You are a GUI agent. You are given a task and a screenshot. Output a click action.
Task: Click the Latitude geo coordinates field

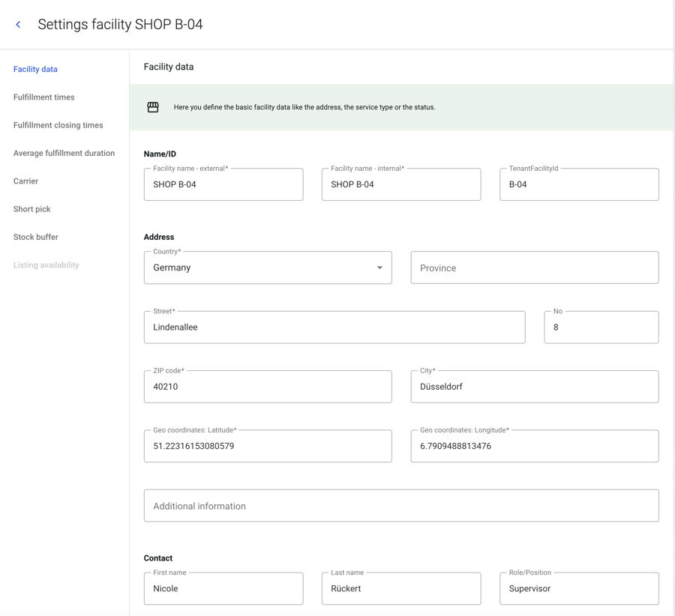pos(268,446)
